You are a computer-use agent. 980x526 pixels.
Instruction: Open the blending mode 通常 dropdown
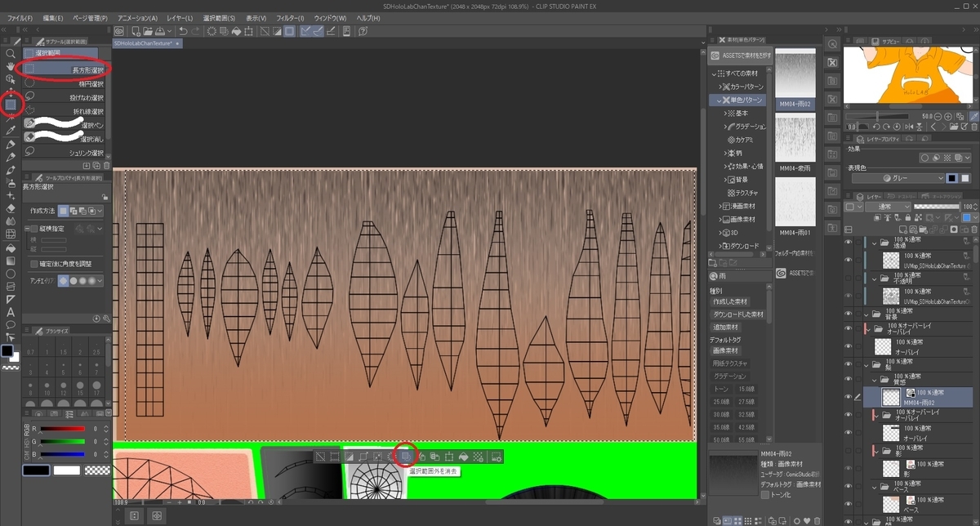point(888,207)
